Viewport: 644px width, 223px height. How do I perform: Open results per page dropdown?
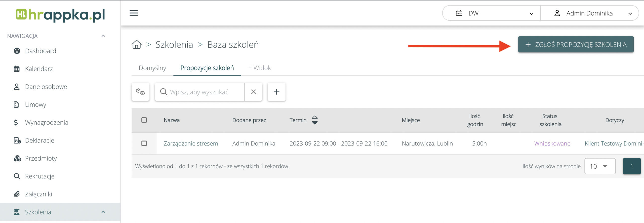tap(600, 166)
